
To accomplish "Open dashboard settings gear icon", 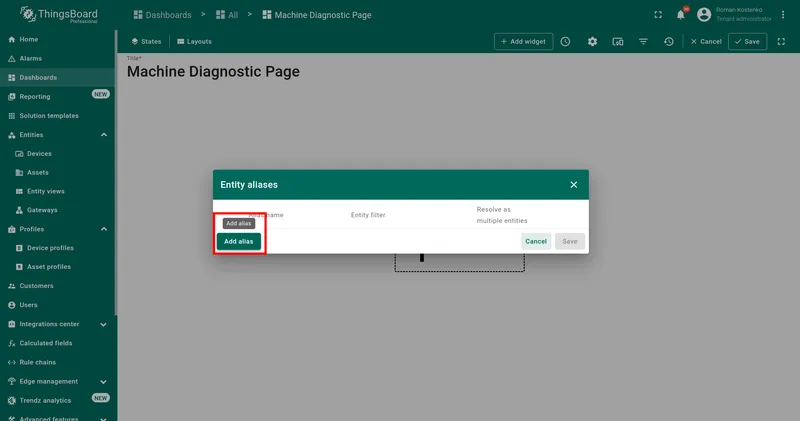I will [592, 41].
